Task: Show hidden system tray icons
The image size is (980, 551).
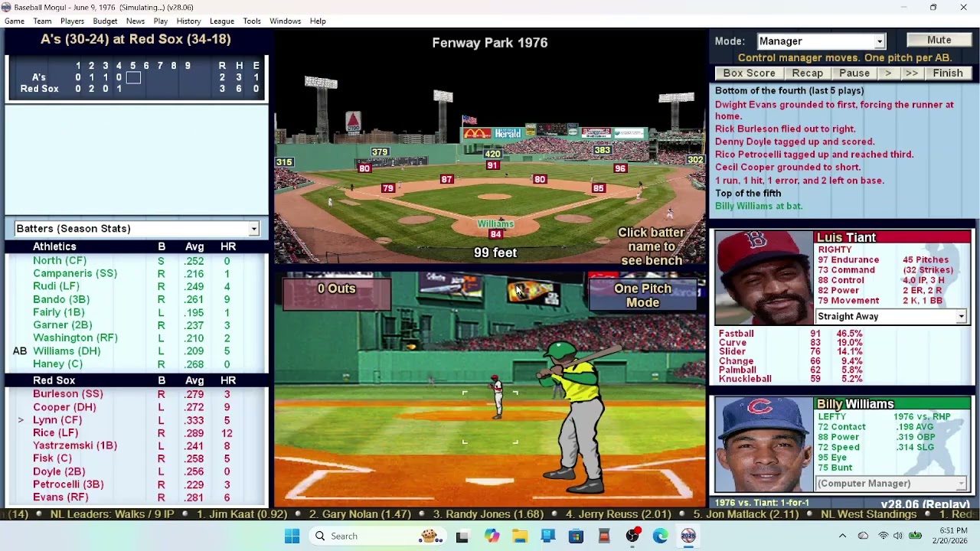Action: [842, 536]
